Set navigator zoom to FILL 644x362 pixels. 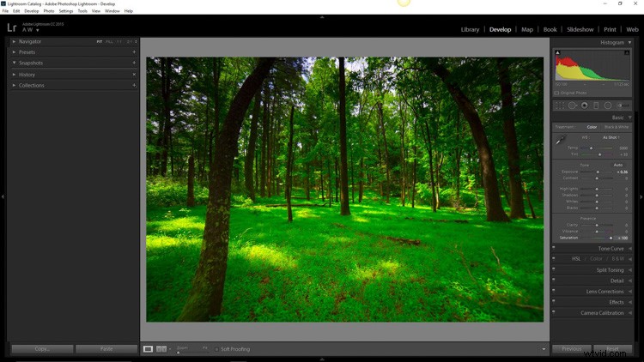109,41
